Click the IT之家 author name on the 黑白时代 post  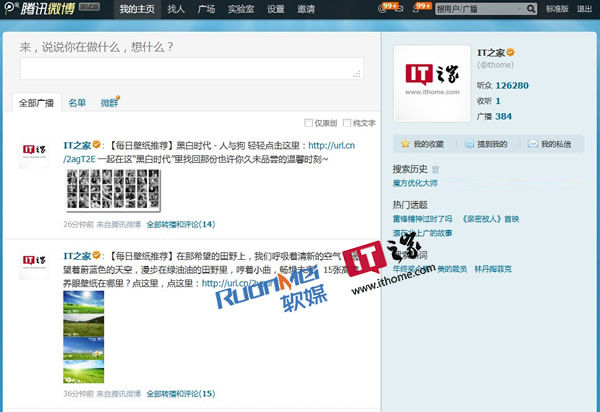coord(77,145)
